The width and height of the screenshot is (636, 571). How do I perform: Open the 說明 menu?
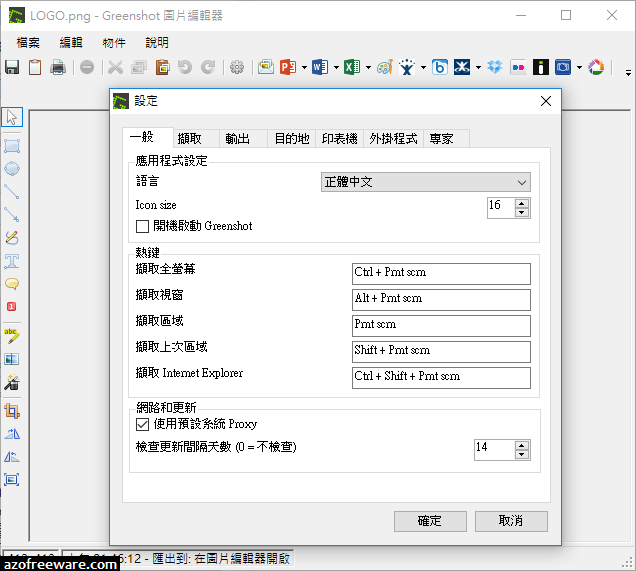point(157,43)
